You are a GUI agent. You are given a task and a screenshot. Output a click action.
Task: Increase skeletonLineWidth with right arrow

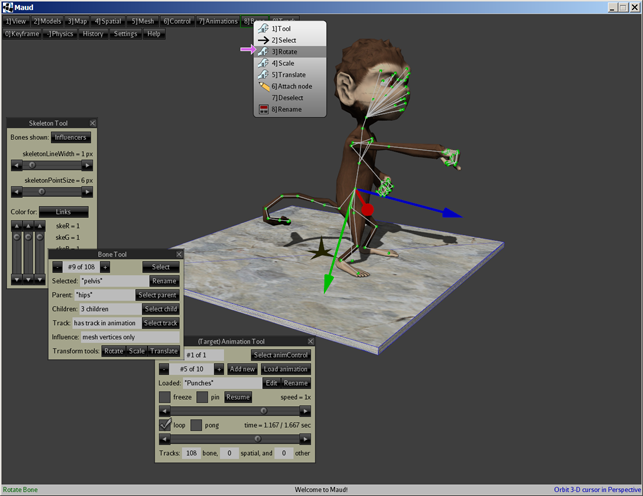87,165
